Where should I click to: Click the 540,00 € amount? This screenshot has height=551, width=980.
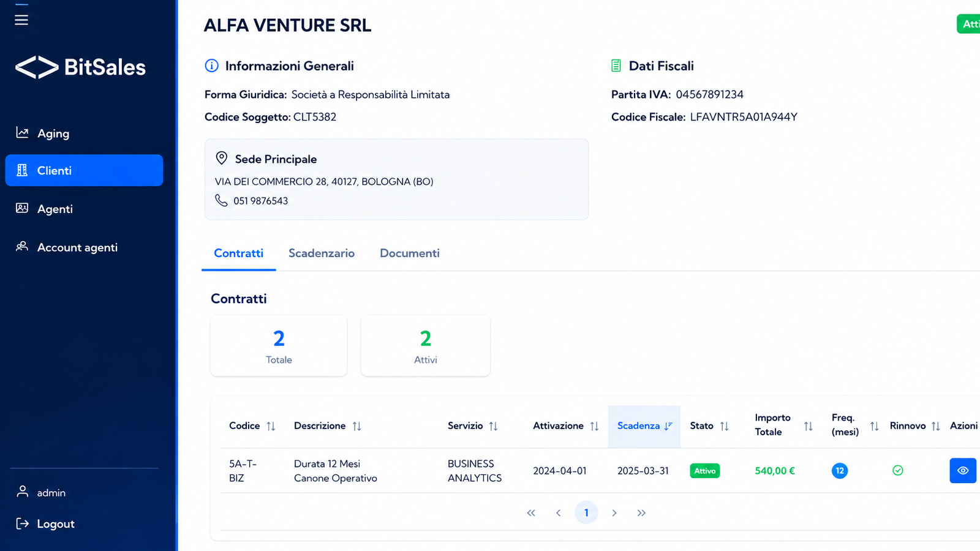[775, 471]
